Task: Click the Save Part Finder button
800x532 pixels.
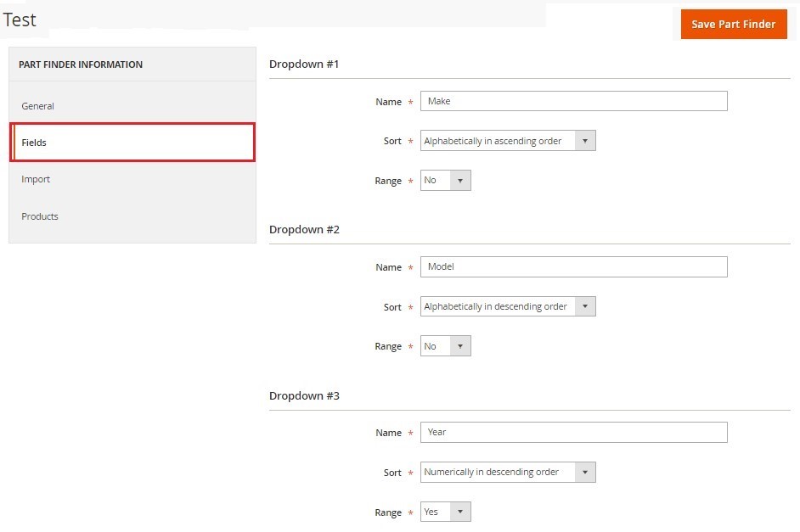Action: tap(733, 24)
